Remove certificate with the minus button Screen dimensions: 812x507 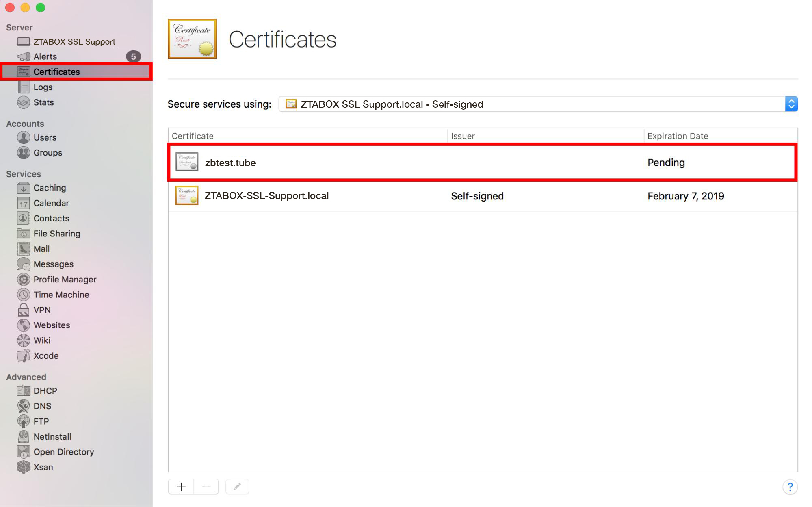pyautogui.click(x=206, y=487)
